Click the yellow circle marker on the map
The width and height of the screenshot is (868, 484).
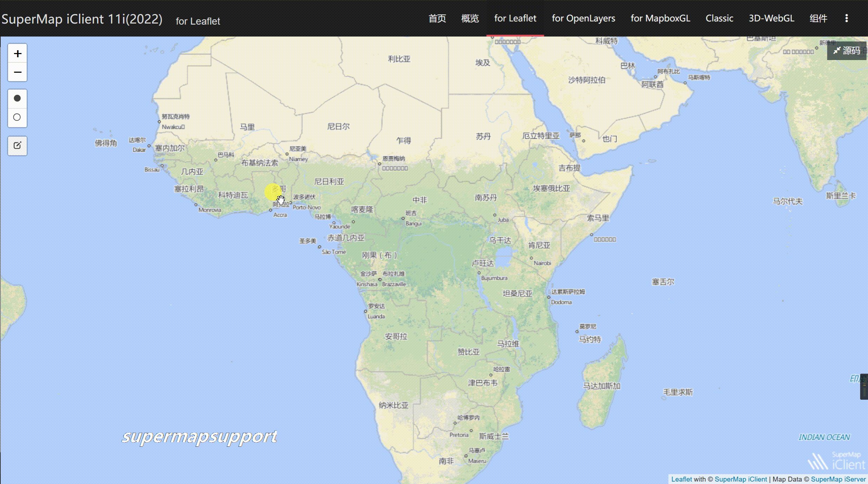tap(272, 192)
